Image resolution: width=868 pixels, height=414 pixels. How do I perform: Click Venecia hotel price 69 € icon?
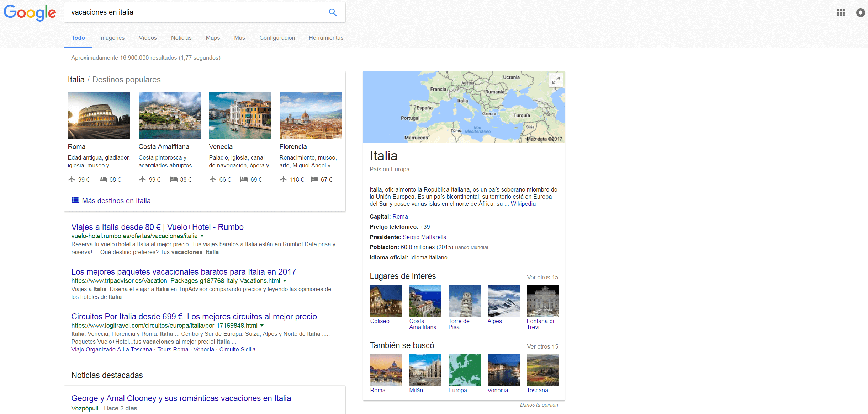tap(244, 179)
